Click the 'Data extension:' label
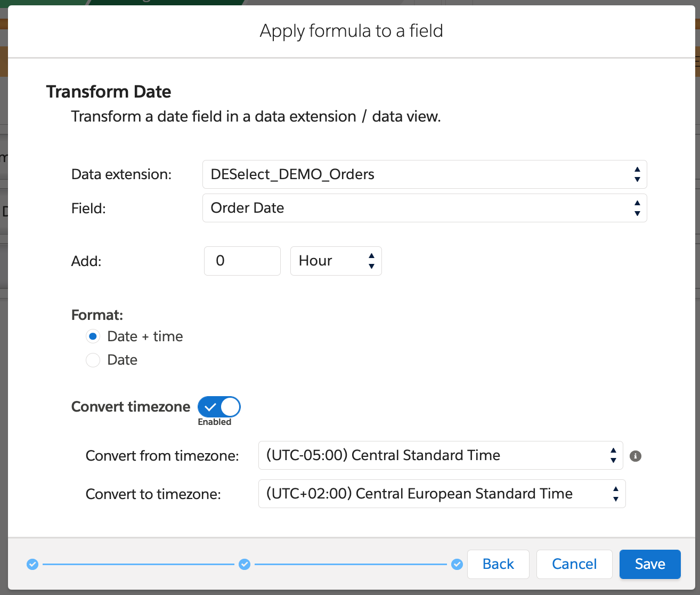This screenshot has height=595, width=700. pyautogui.click(x=121, y=174)
